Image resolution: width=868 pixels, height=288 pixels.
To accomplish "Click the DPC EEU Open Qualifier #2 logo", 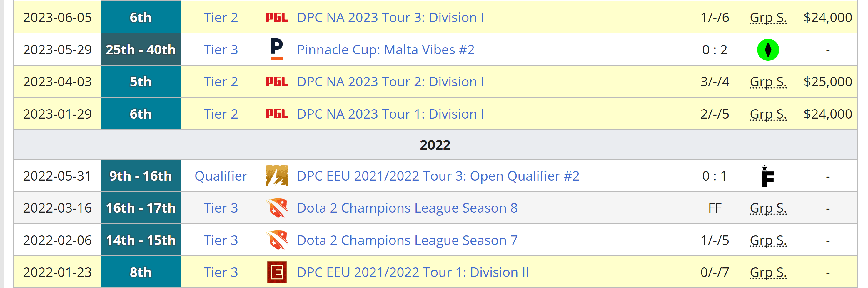I will click(x=277, y=176).
